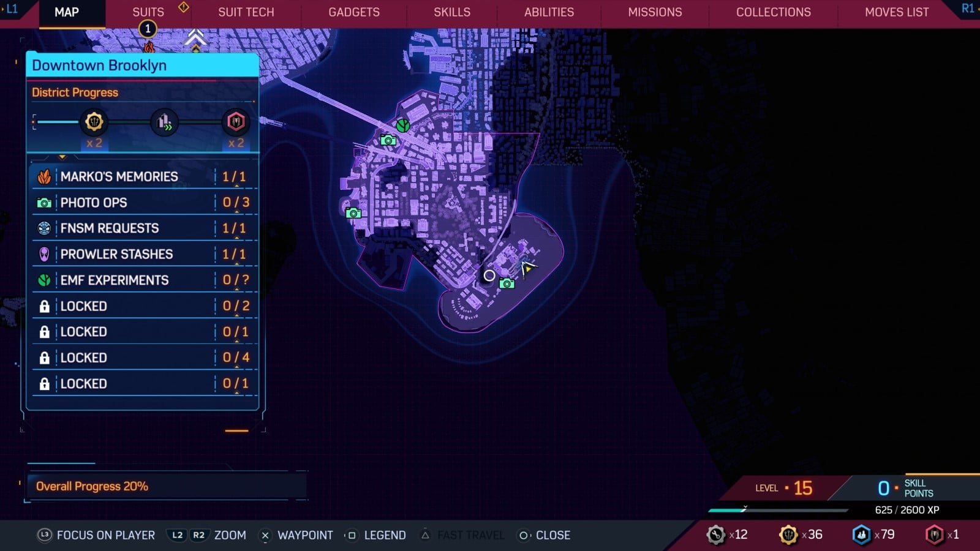Select the EMF Experiments row
This screenshot has width=980, height=551.
point(144,280)
